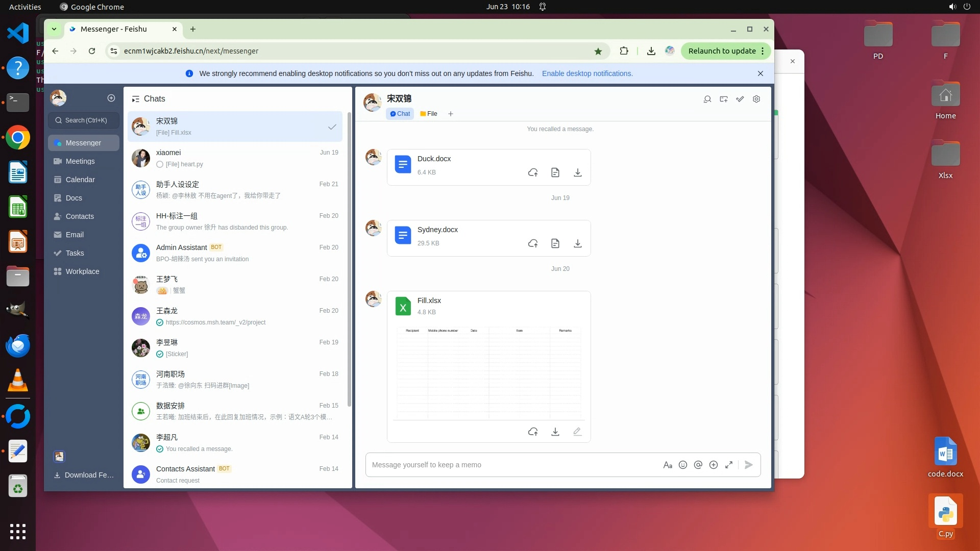Click the plus icon beside profile avatar
The width and height of the screenshot is (980, 551).
pyautogui.click(x=111, y=98)
